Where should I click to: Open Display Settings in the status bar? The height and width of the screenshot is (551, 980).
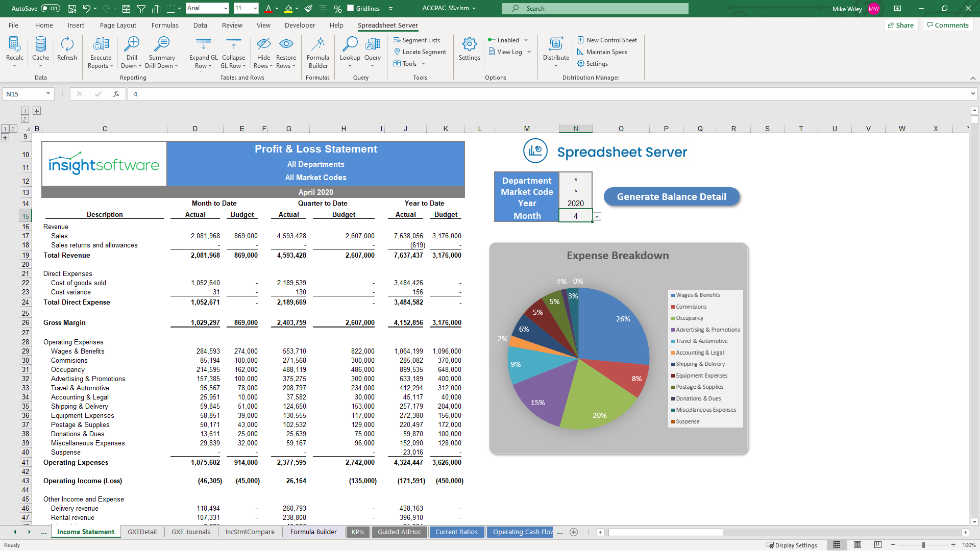tap(792, 545)
